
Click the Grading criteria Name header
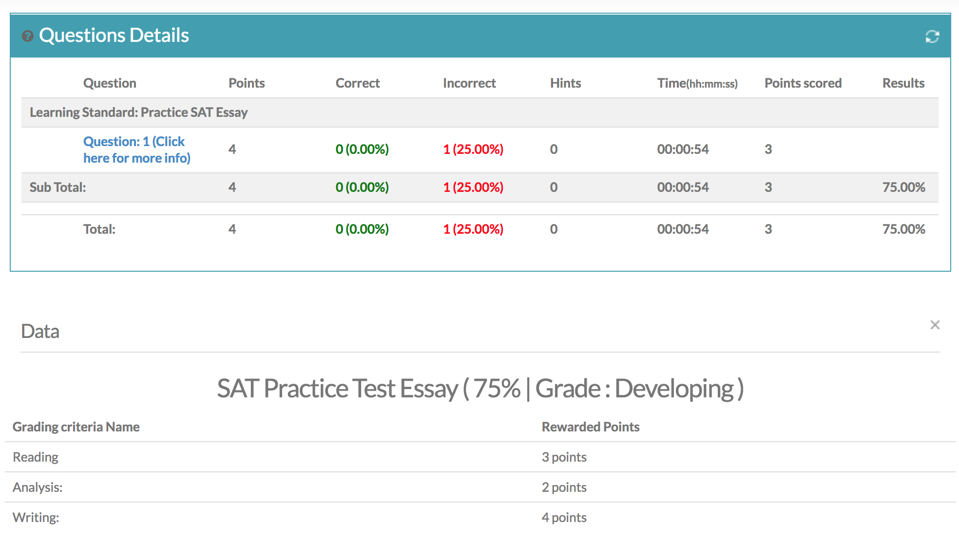coord(76,427)
